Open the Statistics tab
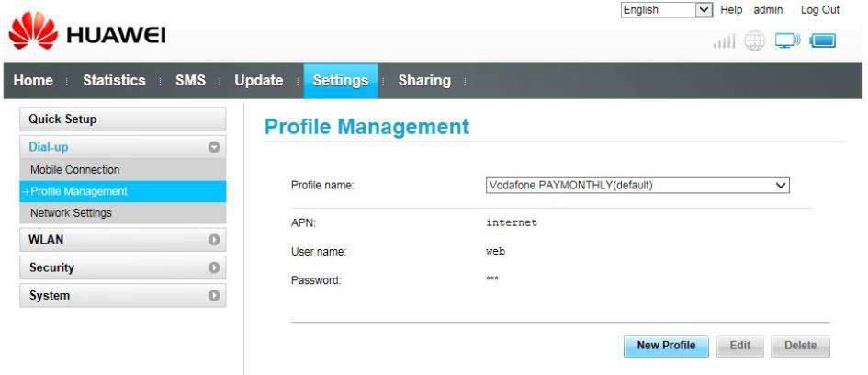This screenshot has height=375, width=868. click(114, 81)
